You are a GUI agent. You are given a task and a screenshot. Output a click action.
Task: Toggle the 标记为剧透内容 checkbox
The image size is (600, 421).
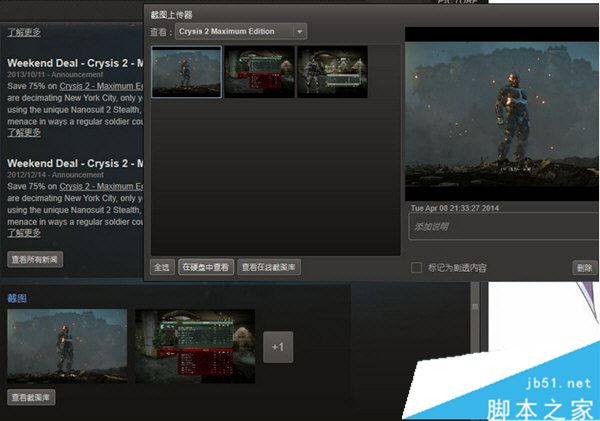tap(416, 268)
